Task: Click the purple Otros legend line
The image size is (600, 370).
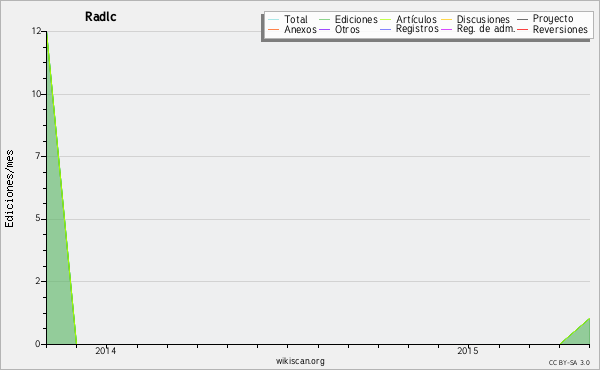Action: [x=324, y=29]
